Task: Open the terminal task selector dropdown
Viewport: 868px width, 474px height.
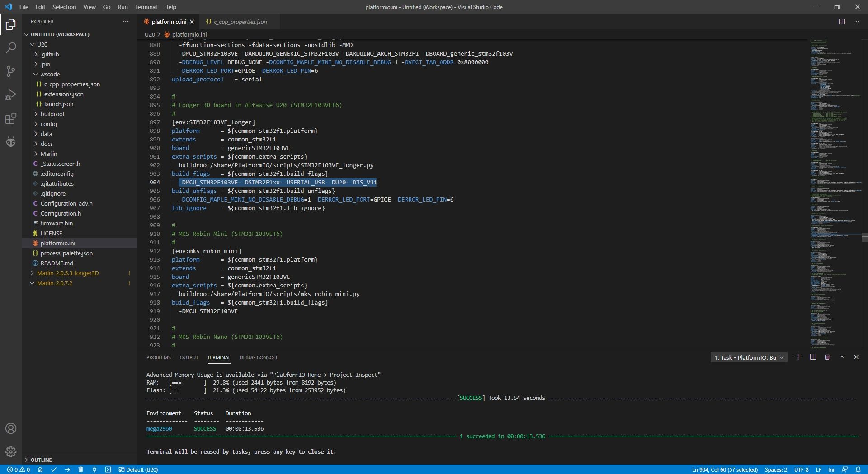Action: 749,357
